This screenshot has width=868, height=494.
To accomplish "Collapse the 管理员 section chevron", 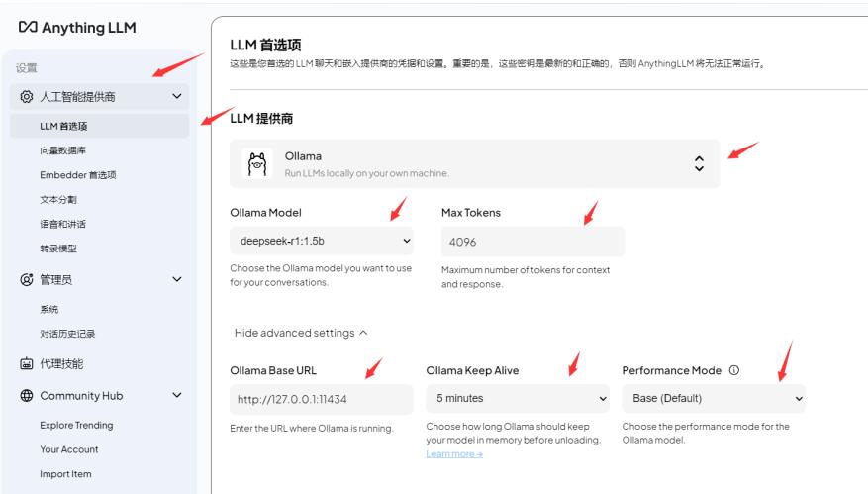I will pos(176,279).
